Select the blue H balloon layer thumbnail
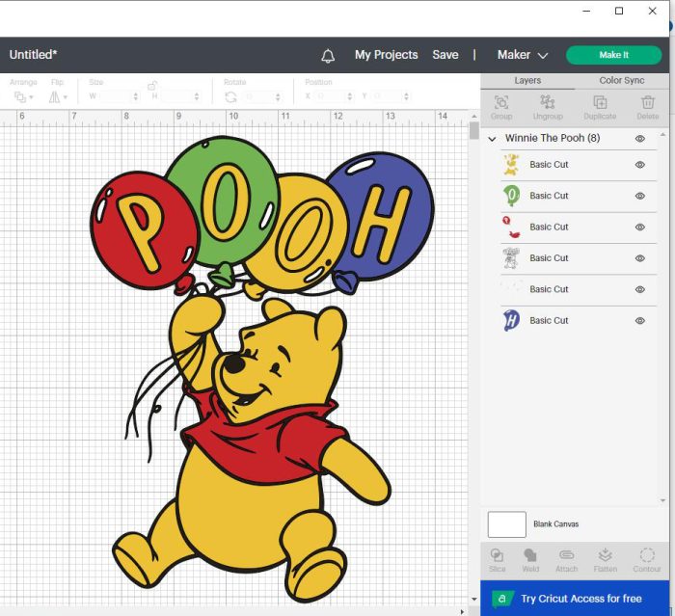This screenshot has width=675, height=616. click(x=511, y=321)
